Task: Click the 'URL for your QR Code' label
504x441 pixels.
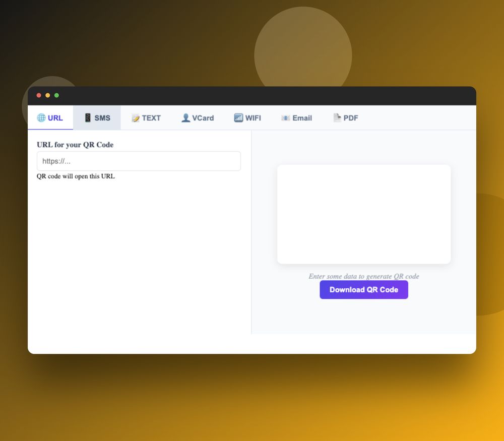Action: pyautogui.click(x=75, y=145)
